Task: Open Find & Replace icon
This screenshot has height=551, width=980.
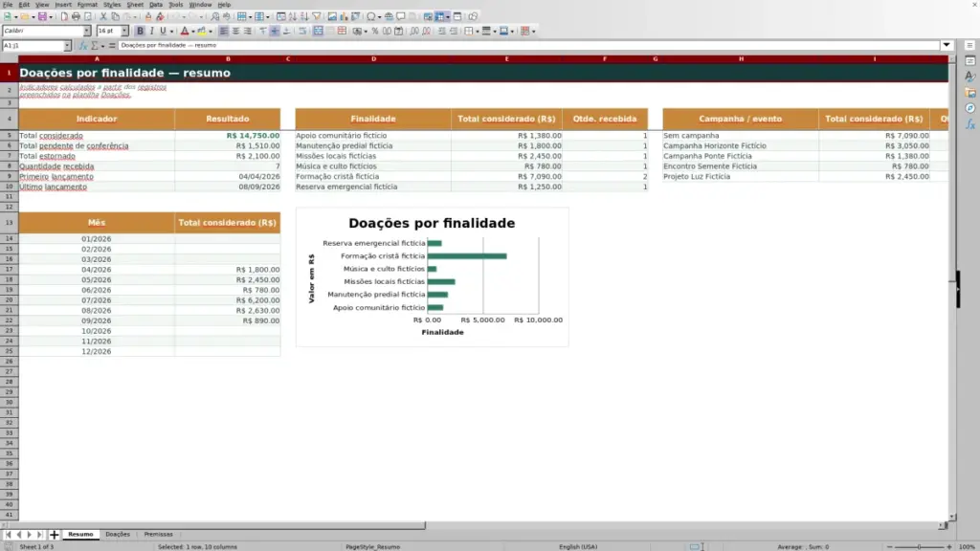Action: (214, 16)
